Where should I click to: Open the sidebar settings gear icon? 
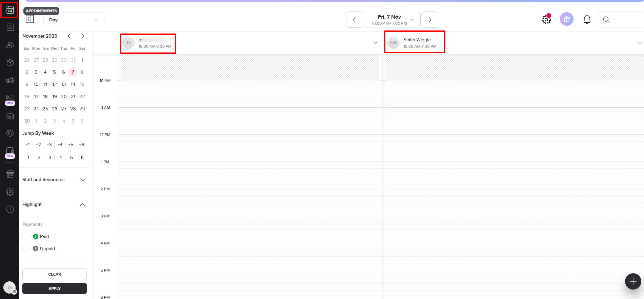10,192
